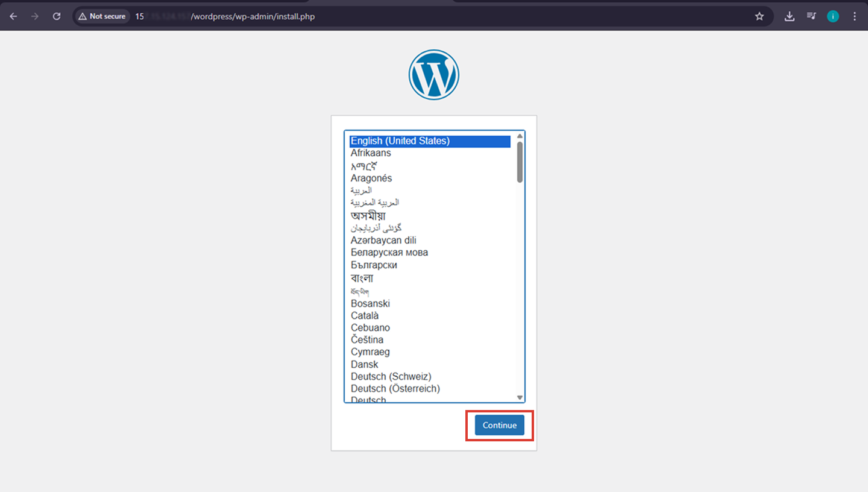Open the browser Downloads panel
The image size is (868, 492).
coord(789,16)
